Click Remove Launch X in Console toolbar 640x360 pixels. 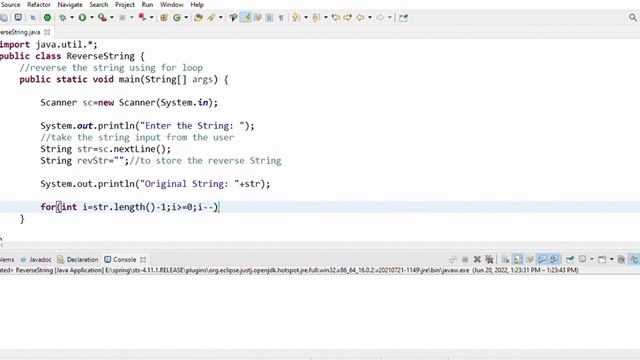pos(477,259)
